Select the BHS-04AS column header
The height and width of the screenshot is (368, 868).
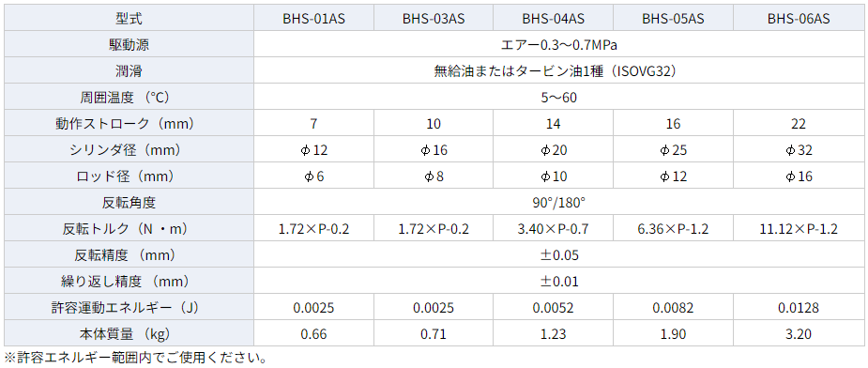pyautogui.click(x=553, y=18)
